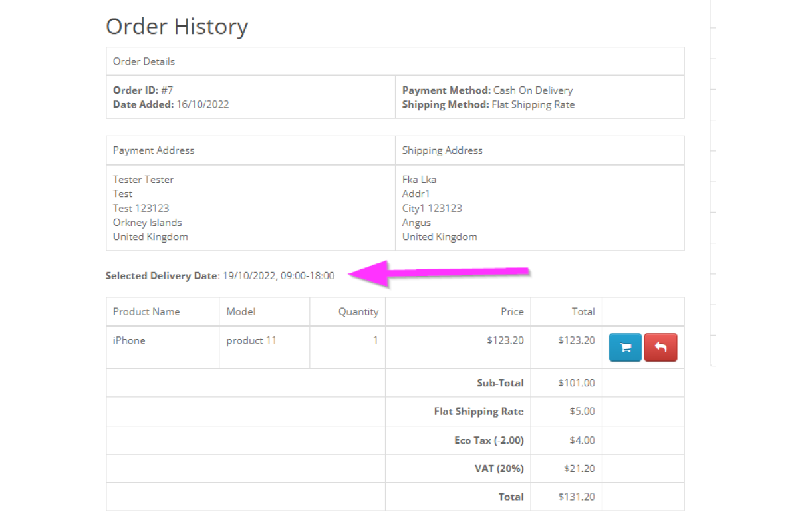Click the Sub-Total row label

tap(500, 383)
